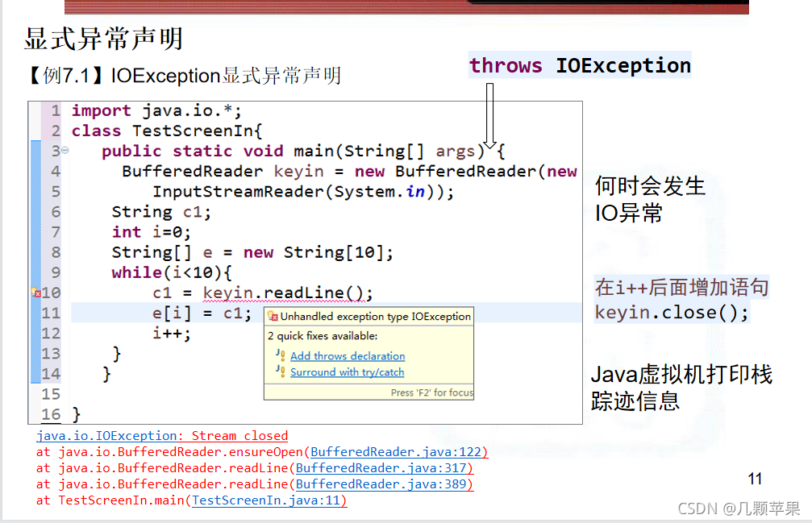This screenshot has width=812, height=523.
Task: Click the 'throws IOException' label
Action: coord(580,66)
